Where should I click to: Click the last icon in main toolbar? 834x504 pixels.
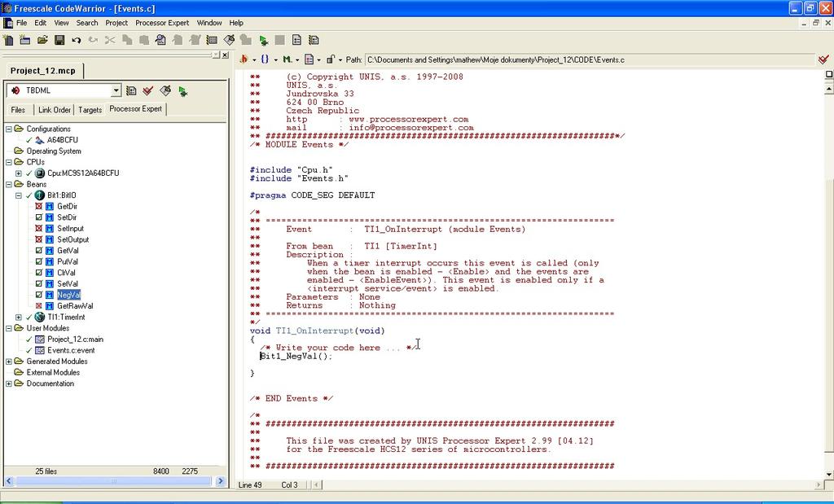coord(314,40)
